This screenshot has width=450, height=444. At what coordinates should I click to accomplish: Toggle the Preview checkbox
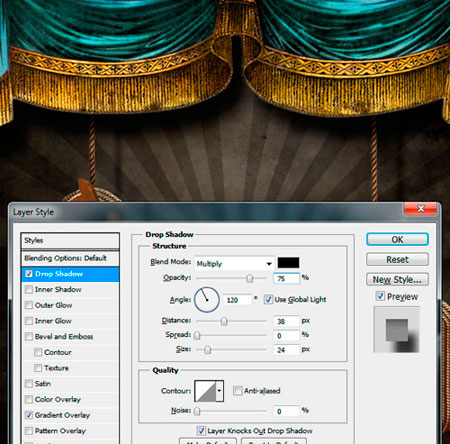tap(380, 296)
